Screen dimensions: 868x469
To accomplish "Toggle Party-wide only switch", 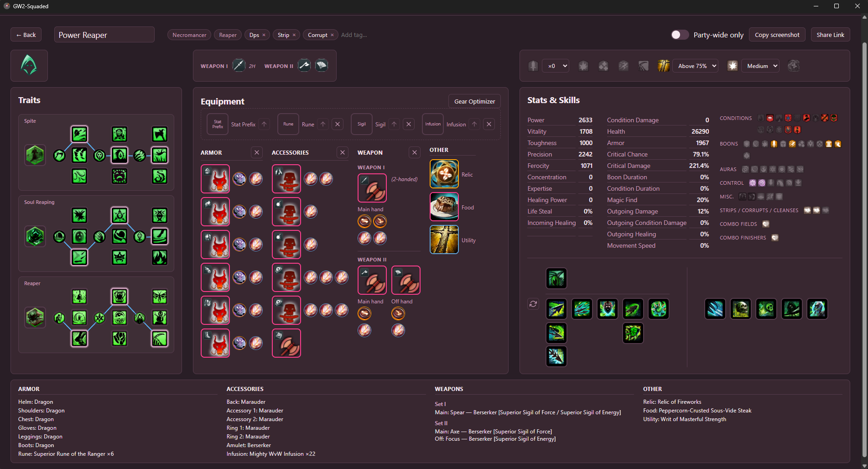I will tap(680, 35).
